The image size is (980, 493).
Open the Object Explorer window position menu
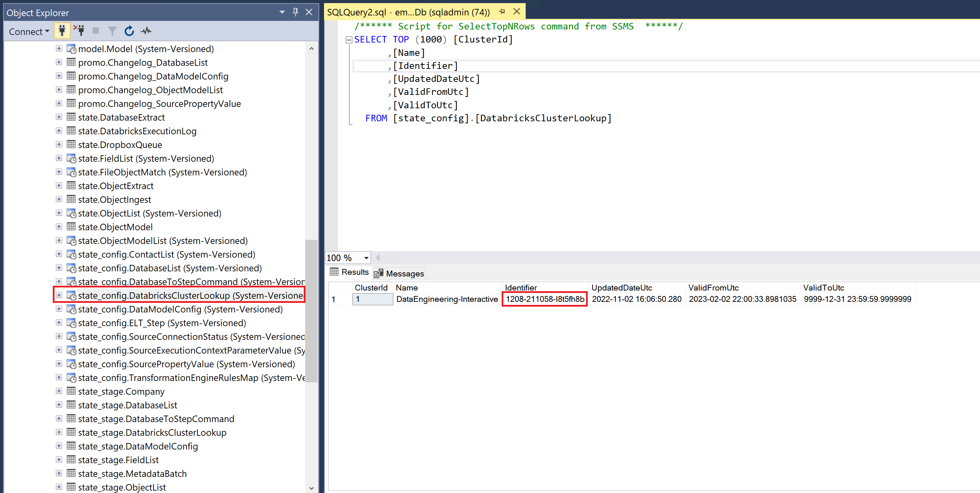282,12
